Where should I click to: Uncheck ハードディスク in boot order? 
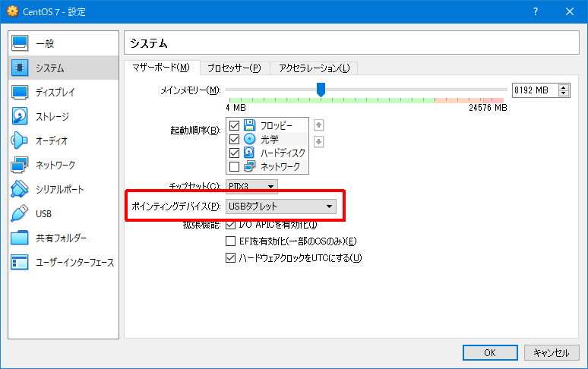[x=235, y=153]
